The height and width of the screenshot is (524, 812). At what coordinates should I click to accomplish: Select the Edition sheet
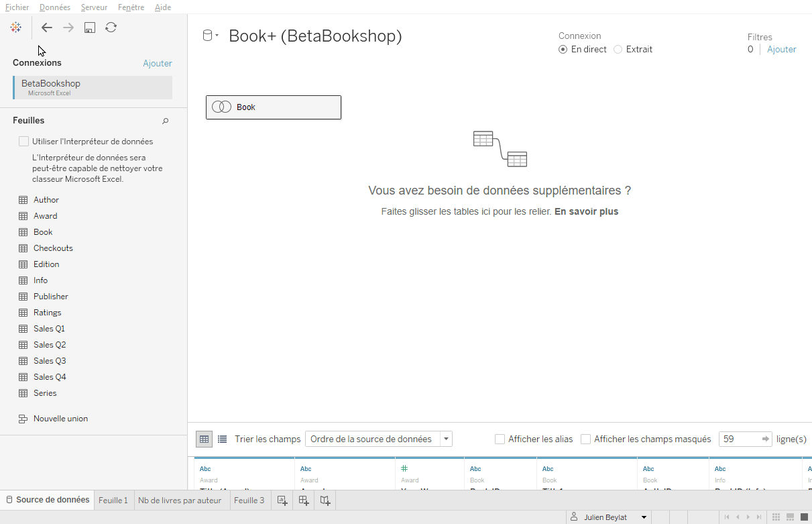(x=46, y=264)
